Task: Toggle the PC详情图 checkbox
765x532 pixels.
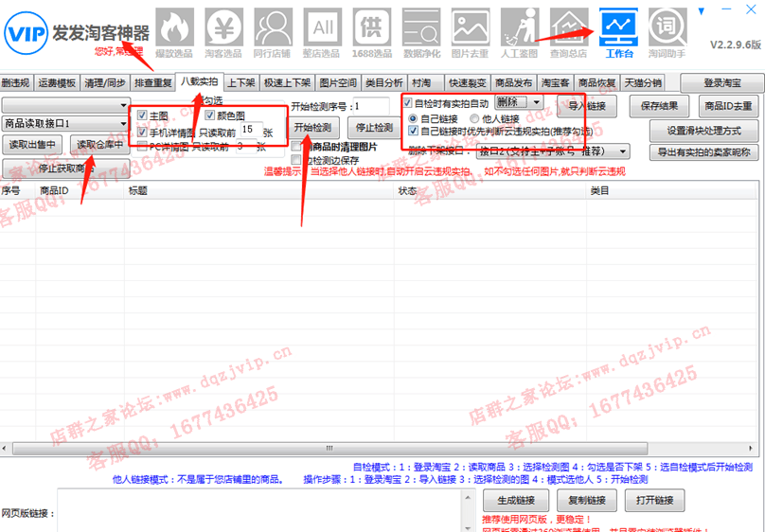Action: click(142, 146)
